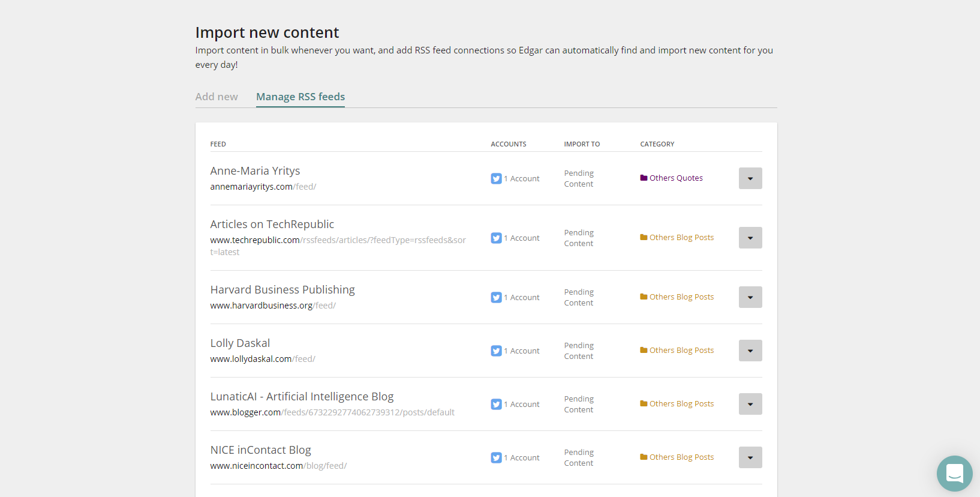Click Pending Content in NICE inContact row

pos(579,458)
